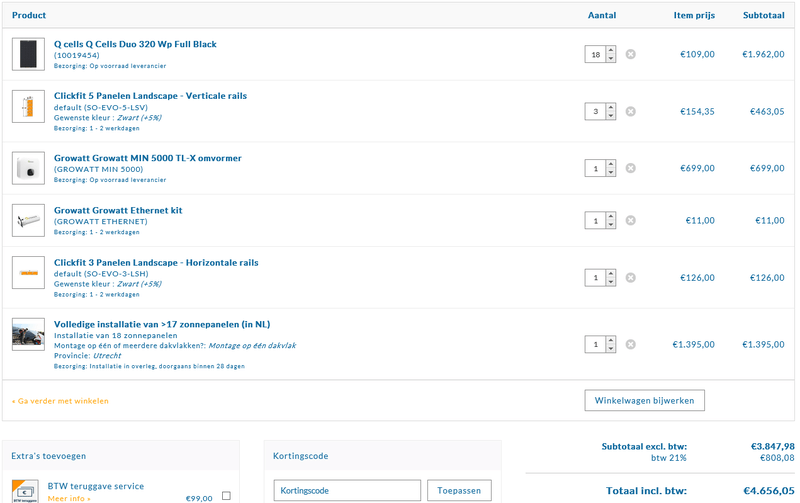Remove Clickfit 3 Panelen Horizontale rails item
Screen dimensions: 800x503
(x=630, y=277)
